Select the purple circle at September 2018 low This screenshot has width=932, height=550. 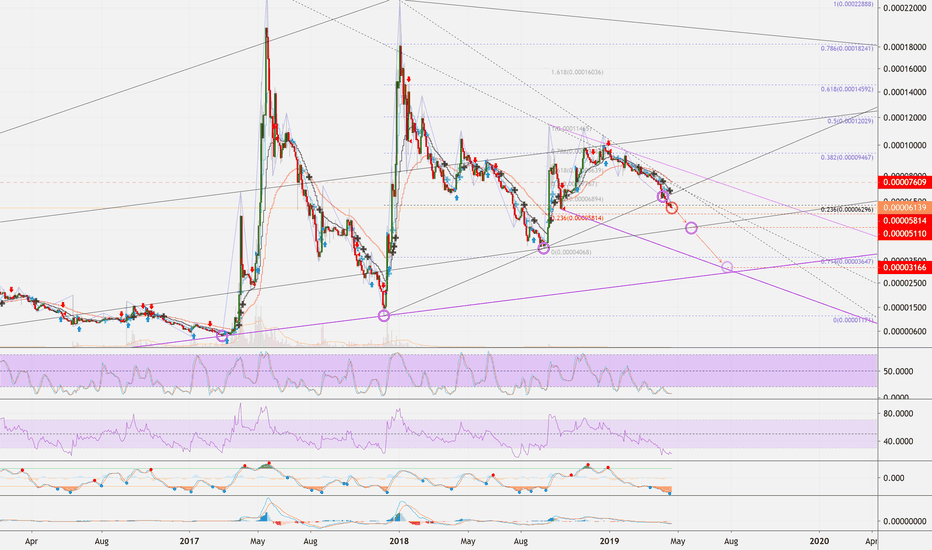point(543,249)
